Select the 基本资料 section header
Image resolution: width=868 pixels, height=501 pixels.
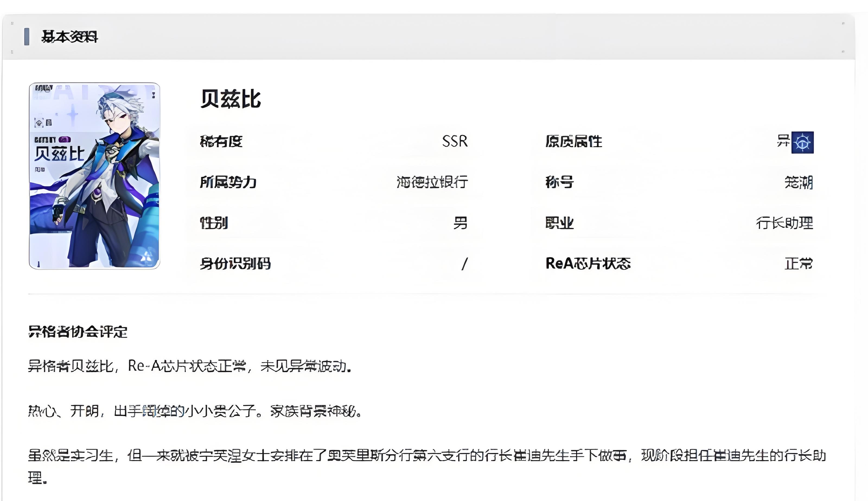click(69, 37)
